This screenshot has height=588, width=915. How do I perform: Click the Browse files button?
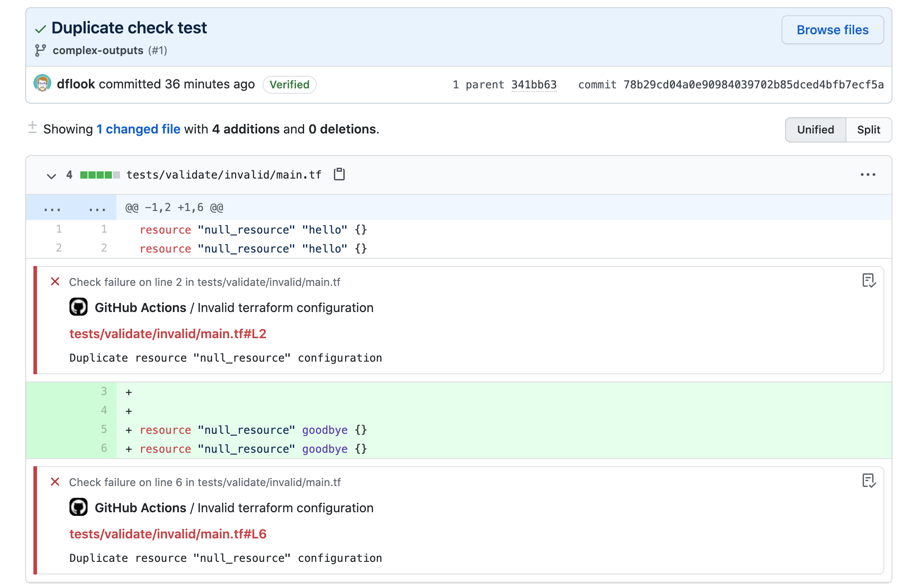832,30
